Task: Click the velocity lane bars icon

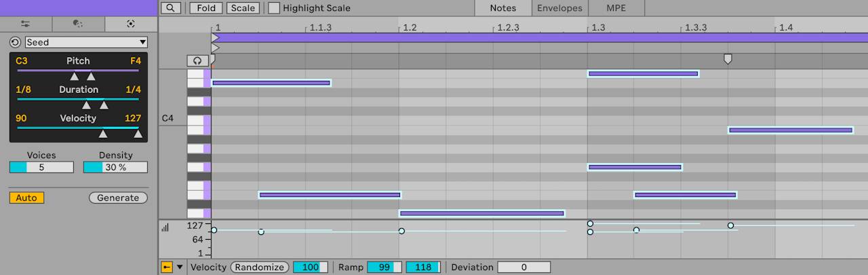Action: tap(165, 228)
